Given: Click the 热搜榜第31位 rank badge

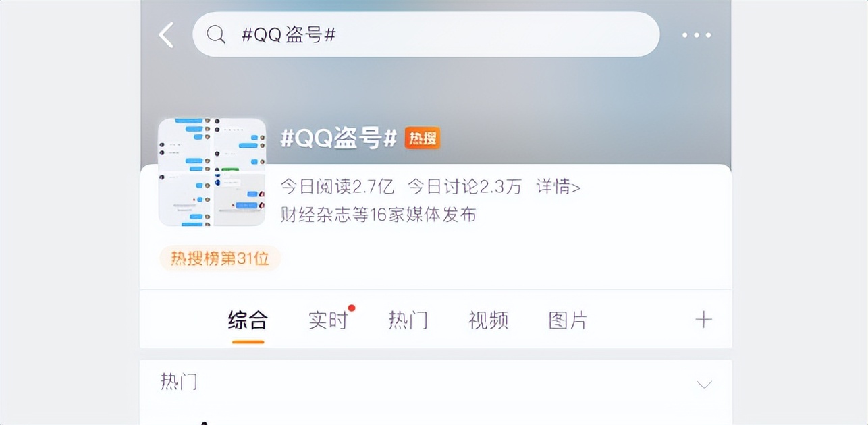Looking at the screenshot, I should [x=219, y=258].
